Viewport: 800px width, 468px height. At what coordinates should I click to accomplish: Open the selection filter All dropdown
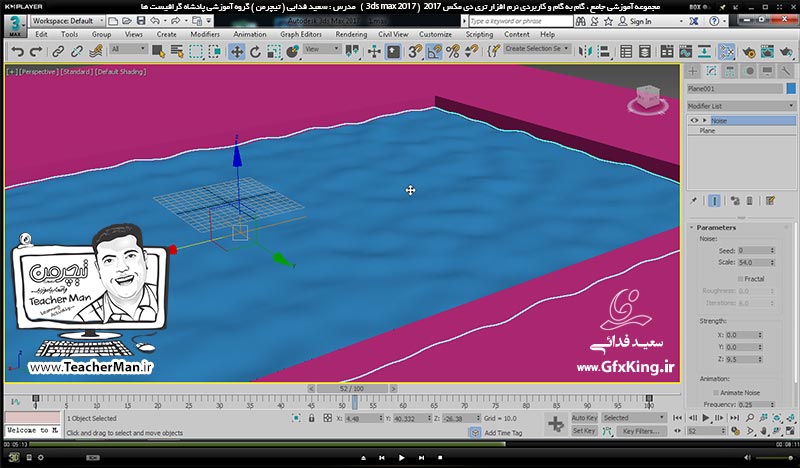click(129, 49)
